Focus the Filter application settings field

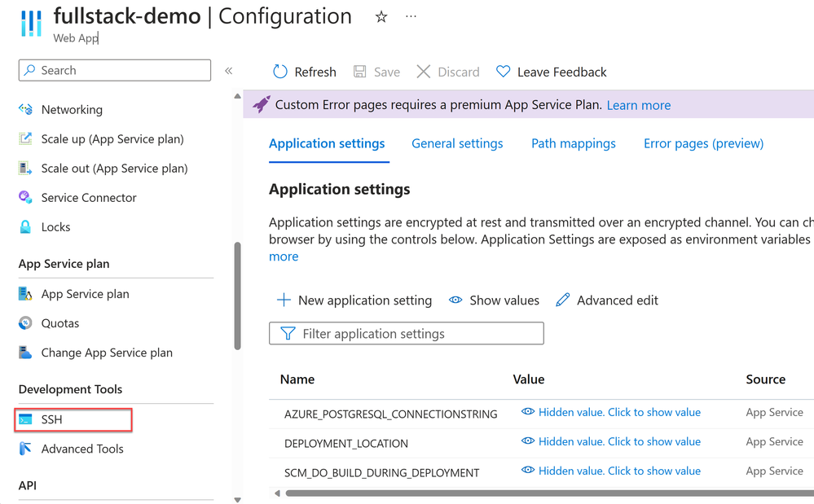(x=407, y=333)
